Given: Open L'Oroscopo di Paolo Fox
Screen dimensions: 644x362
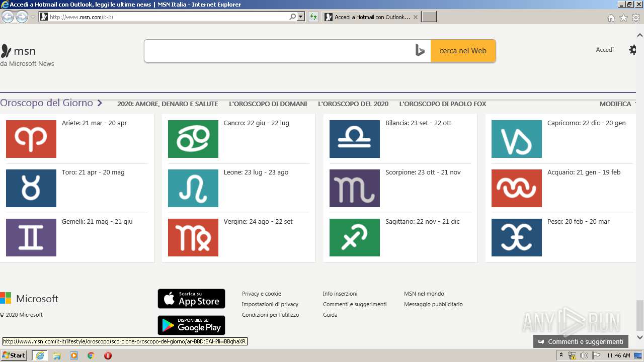Looking at the screenshot, I should (x=443, y=104).
